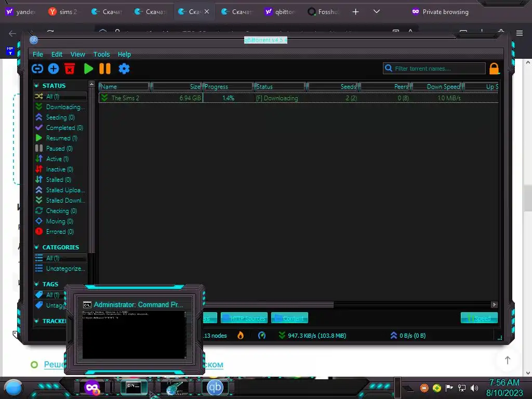Click the private browser taskbar icon
Image resolution: width=532 pixels, height=399 pixels.
pos(92,388)
